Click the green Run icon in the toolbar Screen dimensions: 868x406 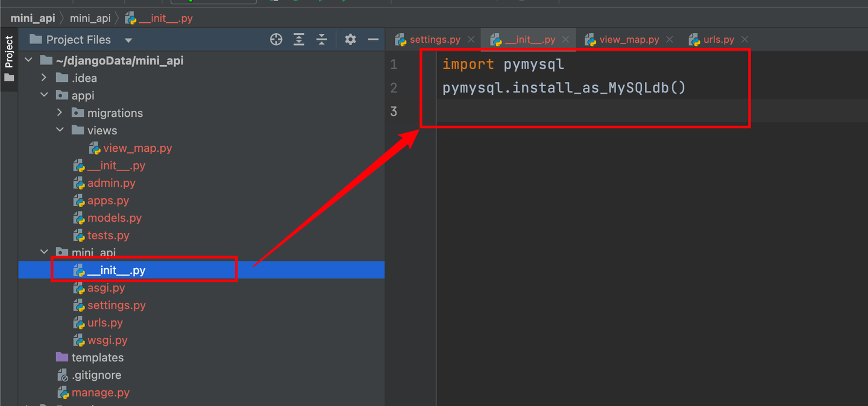[x=294, y=2]
